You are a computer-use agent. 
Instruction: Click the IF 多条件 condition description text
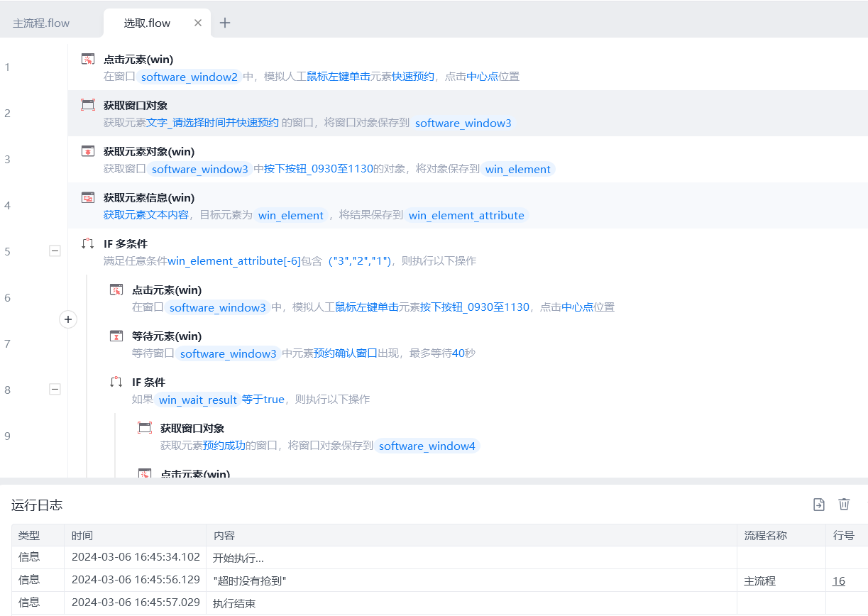point(290,261)
